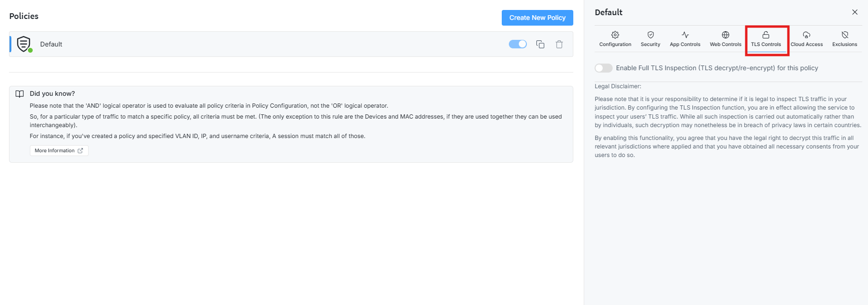Screen dimensions: 868x305
Task: Click the Exclusions crossed shield icon
Action: pyautogui.click(x=845, y=35)
